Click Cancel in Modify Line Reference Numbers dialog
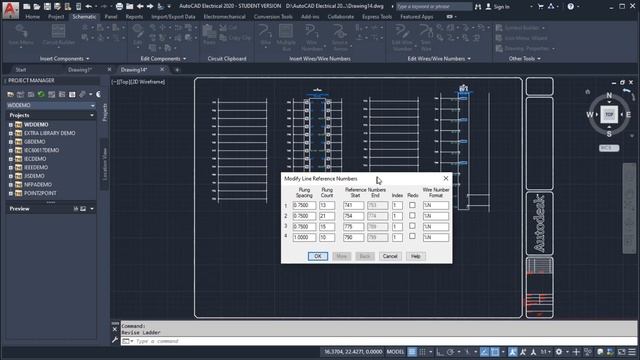Screen dimensions: 640x360 coord(390,256)
